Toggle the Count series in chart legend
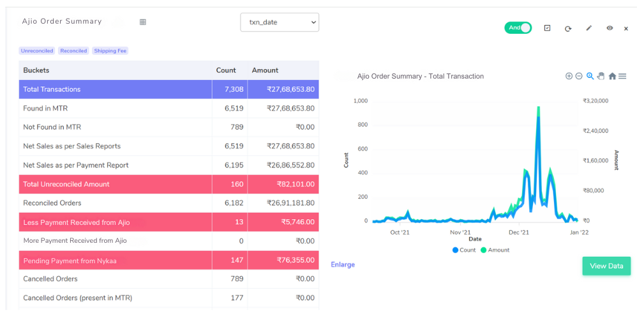 (464, 250)
